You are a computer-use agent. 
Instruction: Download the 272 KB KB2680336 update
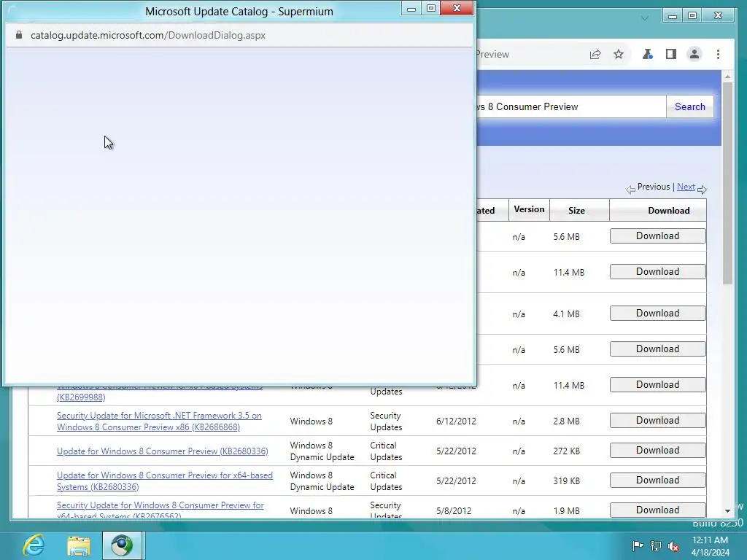click(x=657, y=450)
